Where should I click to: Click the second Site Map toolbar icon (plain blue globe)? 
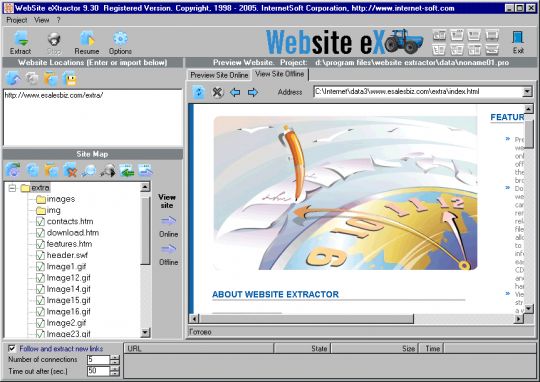(x=33, y=170)
